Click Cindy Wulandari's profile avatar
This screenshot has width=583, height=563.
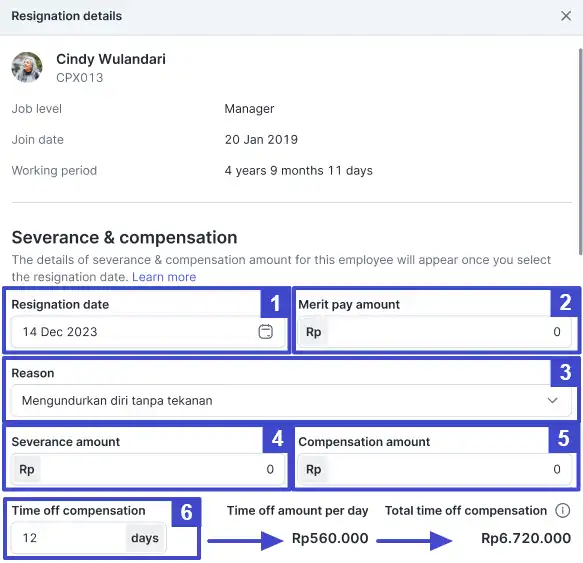click(x=27, y=67)
